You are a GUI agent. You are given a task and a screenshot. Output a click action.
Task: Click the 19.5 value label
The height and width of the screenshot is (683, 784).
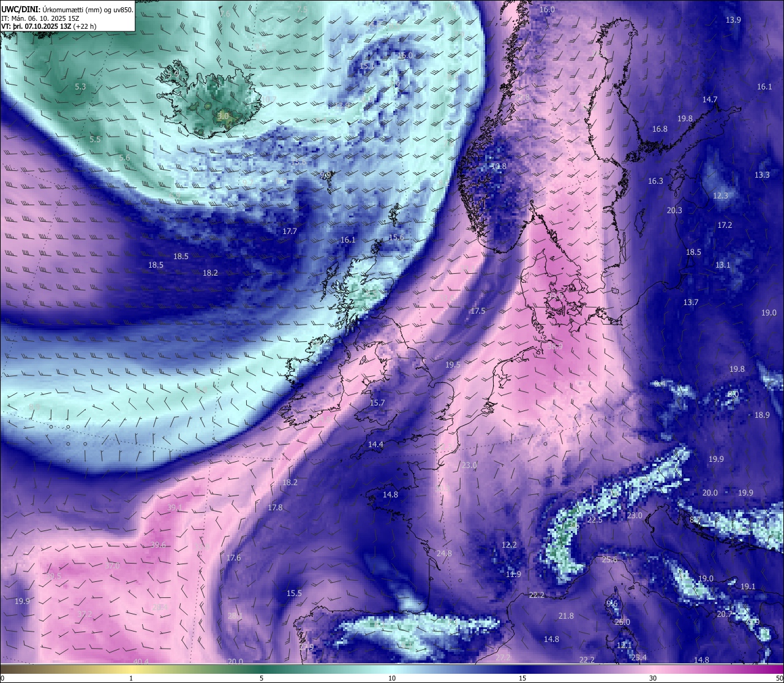point(453,364)
